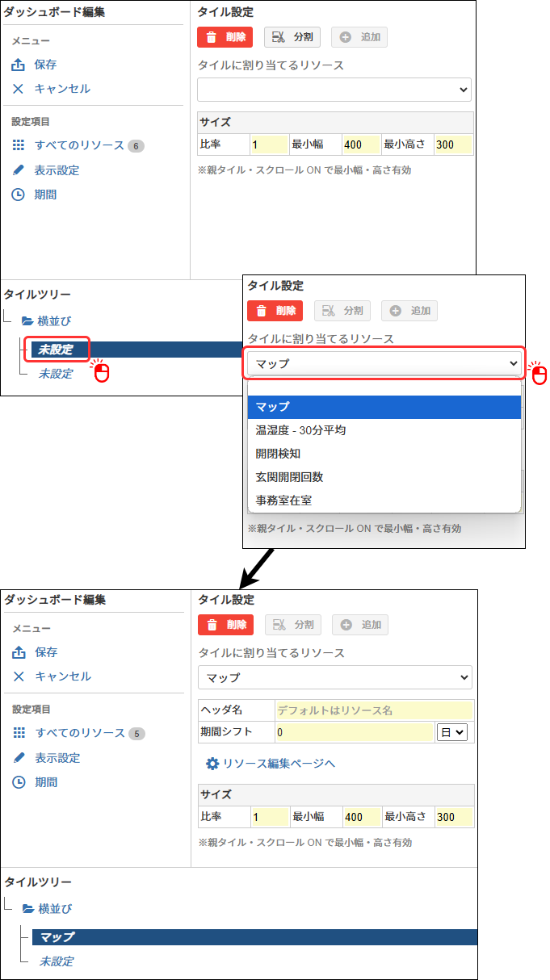
Task: Choose the highlighted マップ option in the dropdown list
Action: [x=384, y=407]
